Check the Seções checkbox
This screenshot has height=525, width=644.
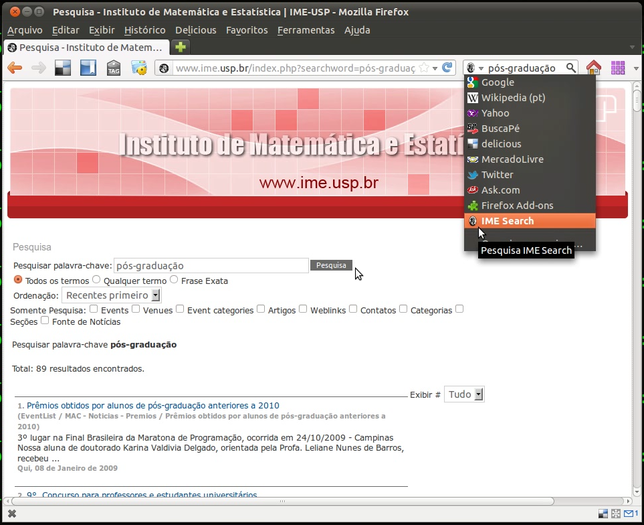pos(460,309)
